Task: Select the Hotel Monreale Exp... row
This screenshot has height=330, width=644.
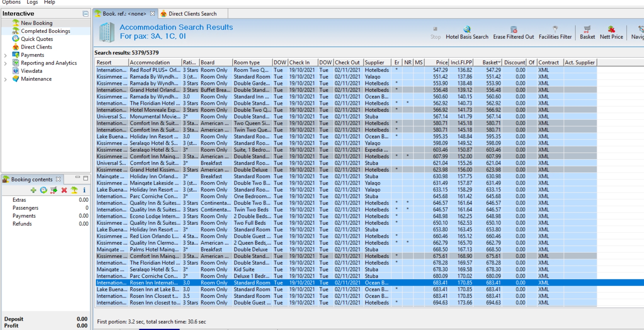Action: [x=346, y=110]
